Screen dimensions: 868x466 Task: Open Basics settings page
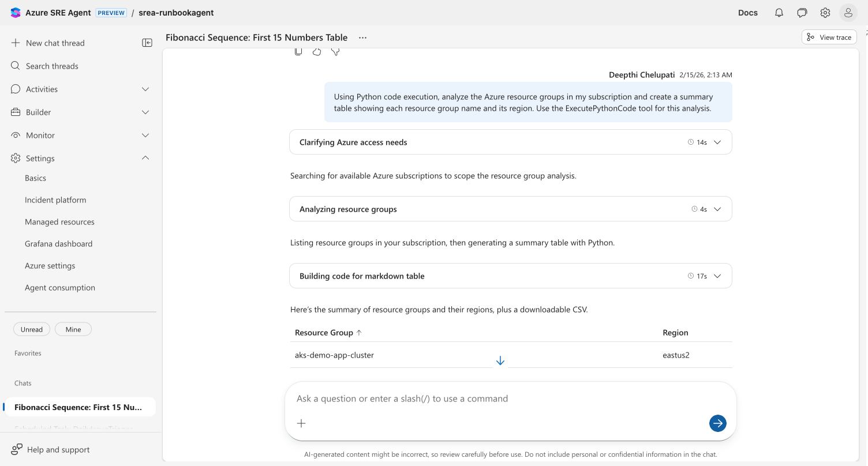[35, 178]
